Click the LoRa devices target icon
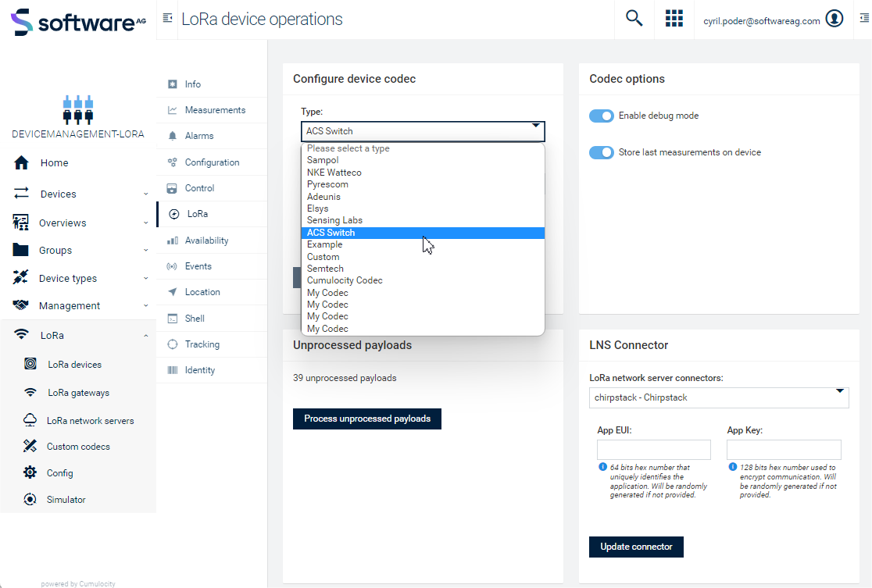 point(30,364)
